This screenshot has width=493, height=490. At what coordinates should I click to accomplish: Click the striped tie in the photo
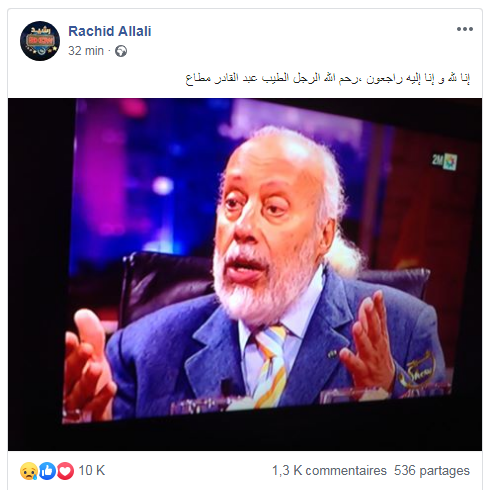[x=272, y=365]
